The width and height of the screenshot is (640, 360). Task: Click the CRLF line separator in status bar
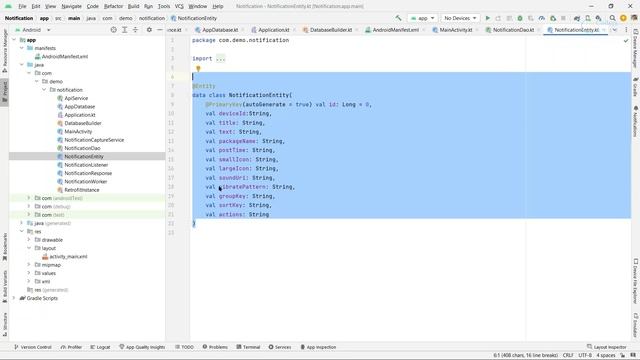click(x=568, y=355)
